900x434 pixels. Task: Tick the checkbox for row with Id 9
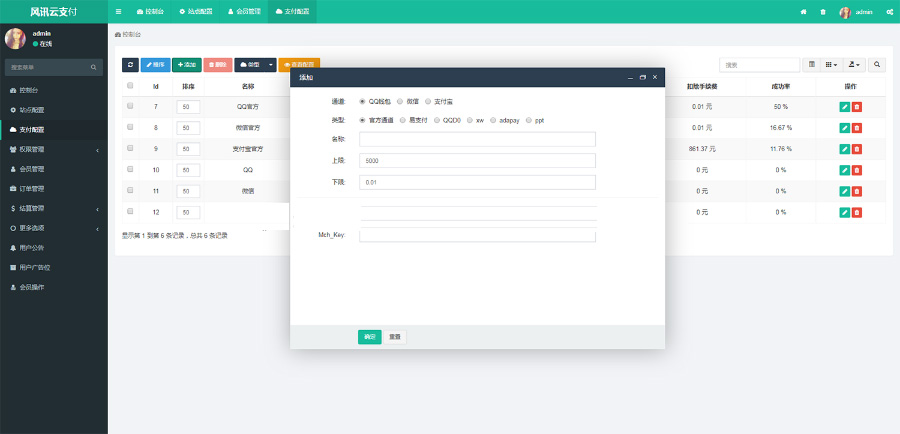point(130,148)
